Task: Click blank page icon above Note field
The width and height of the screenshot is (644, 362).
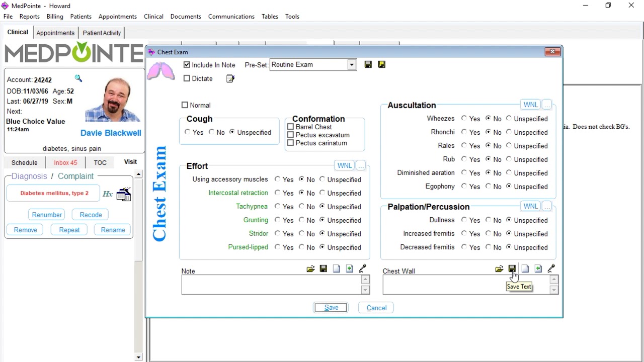Action: (x=337, y=269)
